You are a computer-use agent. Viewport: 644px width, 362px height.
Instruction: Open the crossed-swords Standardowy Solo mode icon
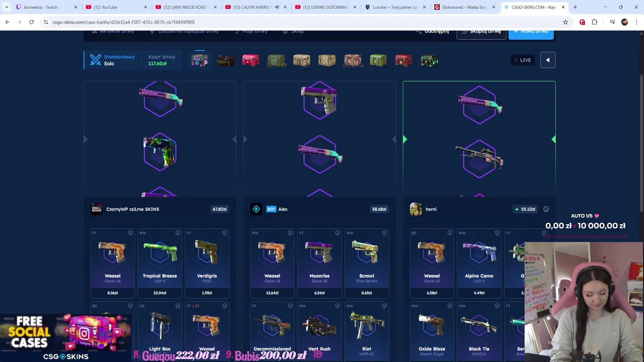(x=96, y=60)
